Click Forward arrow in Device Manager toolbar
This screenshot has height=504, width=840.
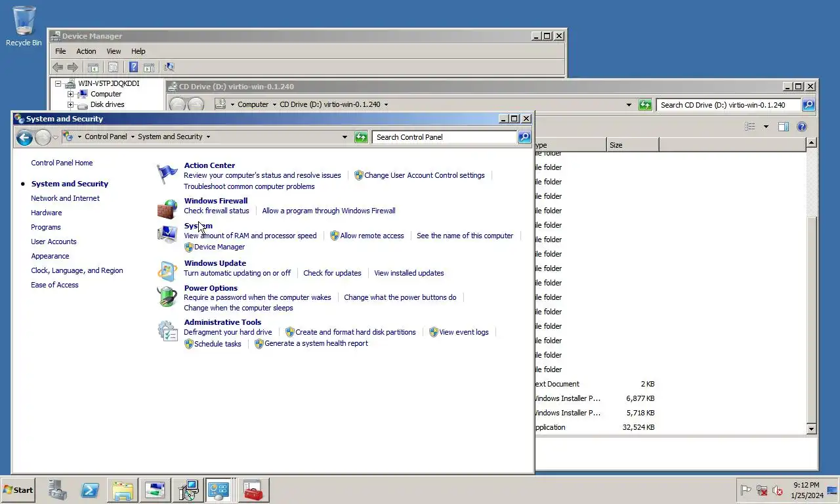(x=73, y=67)
